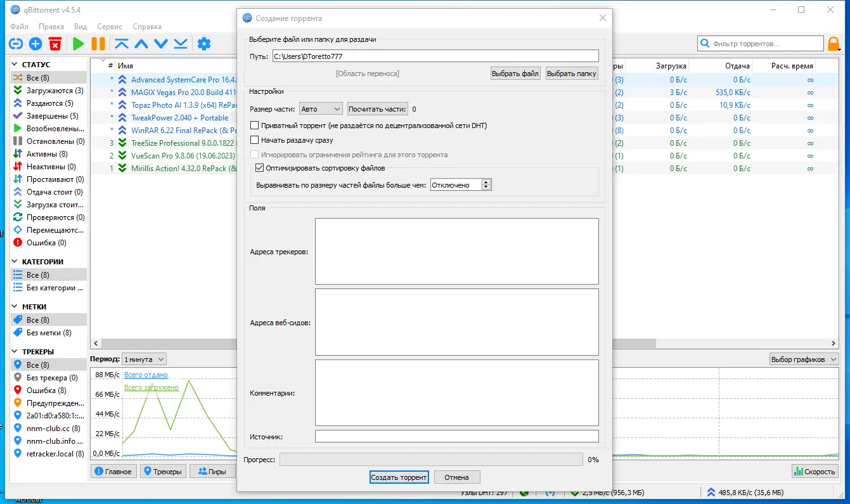Click the Путь path input field
This screenshot has height=504, width=850.
click(x=435, y=56)
